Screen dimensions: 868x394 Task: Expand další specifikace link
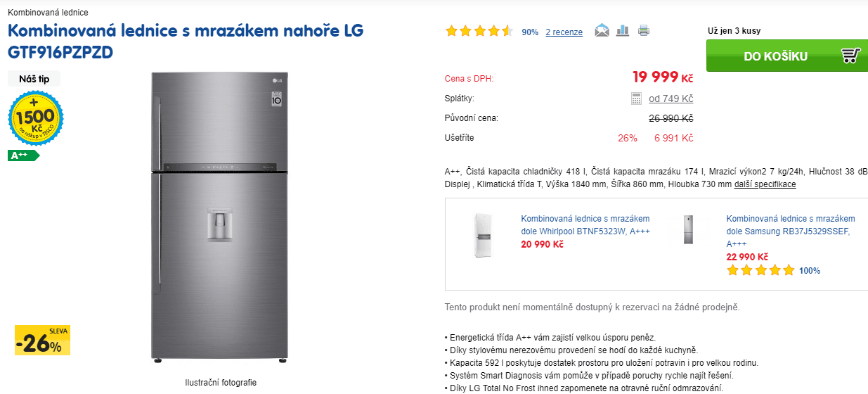coord(765,184)
